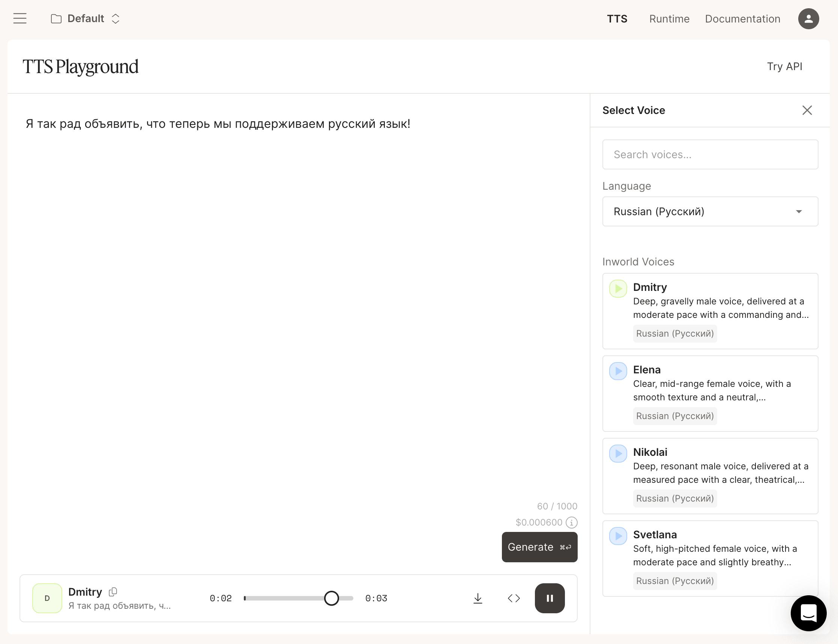Pause the audio playback
Viewport: 838px width, 644px height.
(x=549, y=598)
